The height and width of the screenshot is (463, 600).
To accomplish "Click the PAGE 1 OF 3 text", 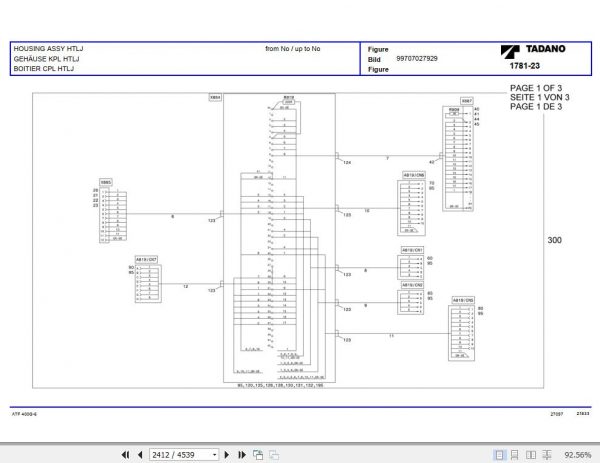I will click(536, 88).
